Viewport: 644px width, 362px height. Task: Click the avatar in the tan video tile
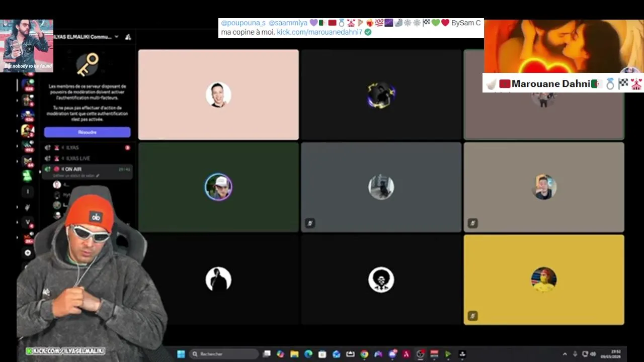pyautogui.click(x=544, y=187)
